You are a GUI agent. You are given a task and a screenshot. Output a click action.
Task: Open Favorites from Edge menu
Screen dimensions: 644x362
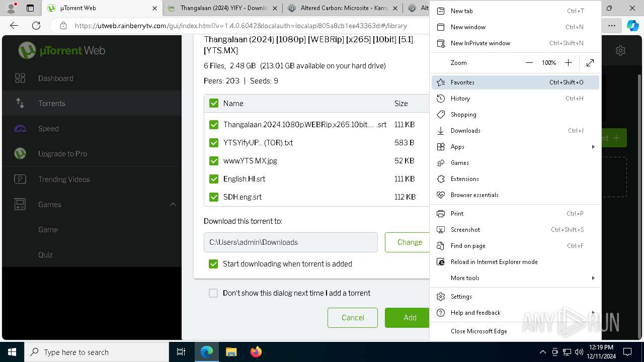click(515, 82)
